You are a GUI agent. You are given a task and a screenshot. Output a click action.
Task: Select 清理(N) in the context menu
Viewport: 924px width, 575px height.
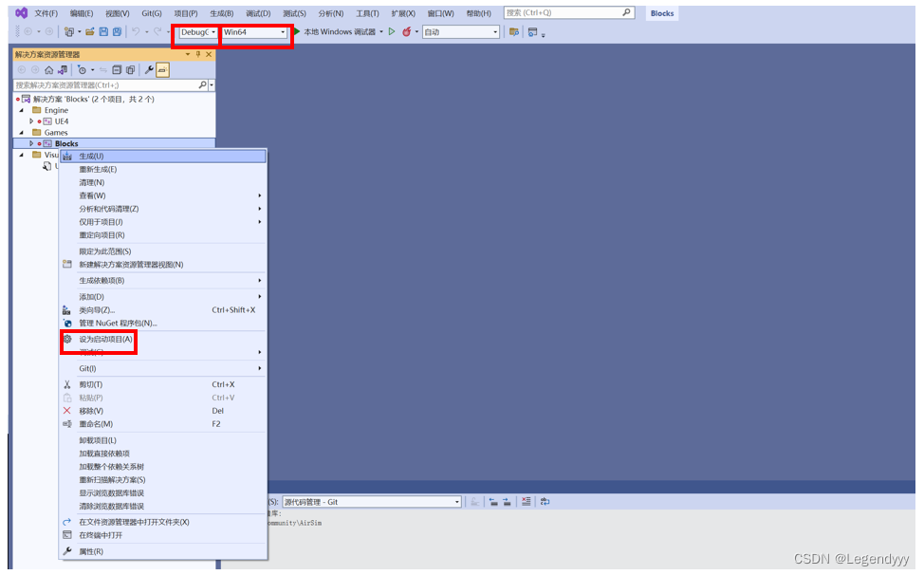[163, 182]
